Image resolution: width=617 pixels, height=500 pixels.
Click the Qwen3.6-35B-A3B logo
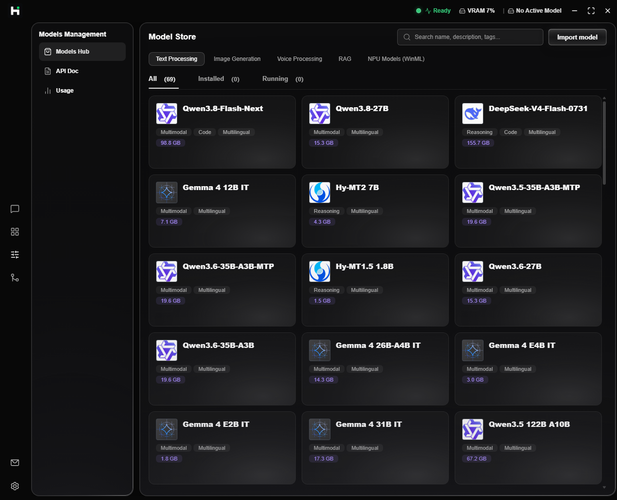click(x=166, y=351)
